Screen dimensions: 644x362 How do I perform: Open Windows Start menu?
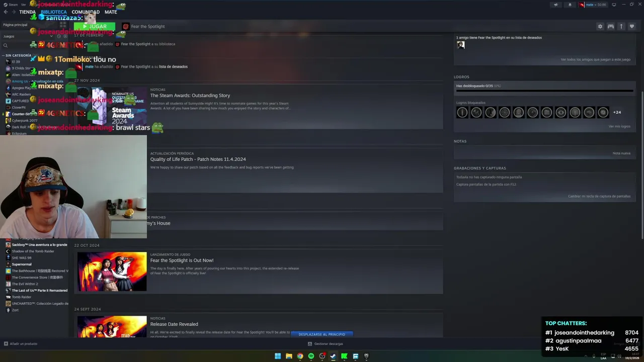click(278, 356)
